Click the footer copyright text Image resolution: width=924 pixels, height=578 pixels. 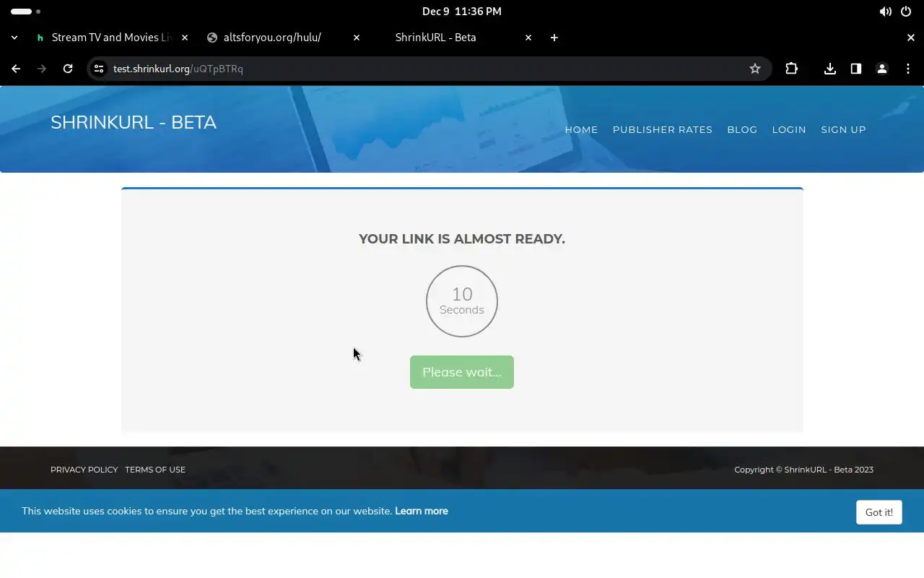803,470
